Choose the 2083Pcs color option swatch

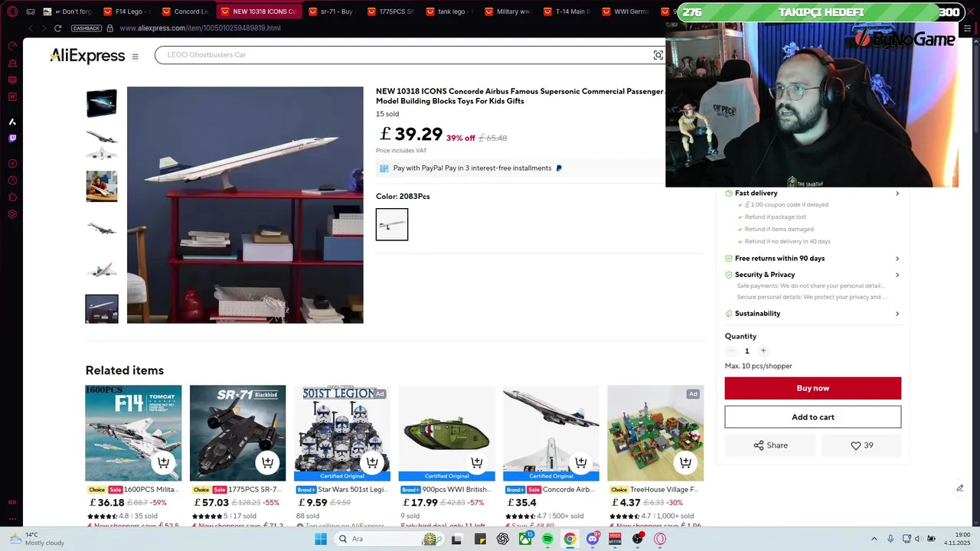(x=392, y=224)
